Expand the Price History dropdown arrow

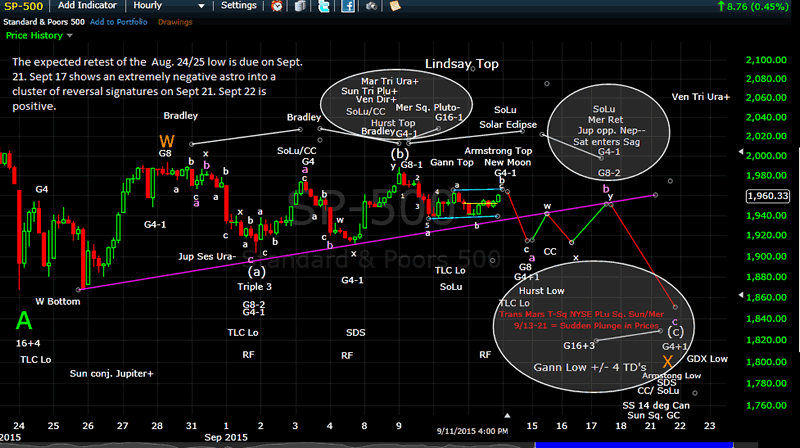(67, 35)
